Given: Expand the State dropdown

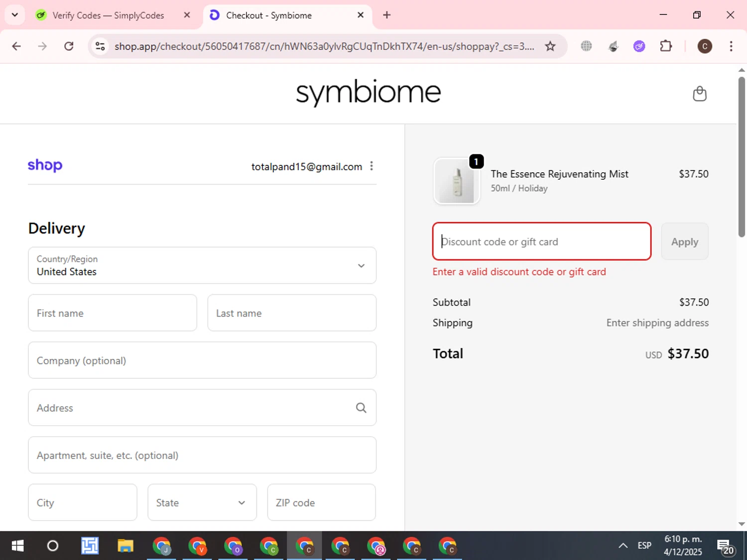Looking at the screenshot, I should tap(202, 503).
